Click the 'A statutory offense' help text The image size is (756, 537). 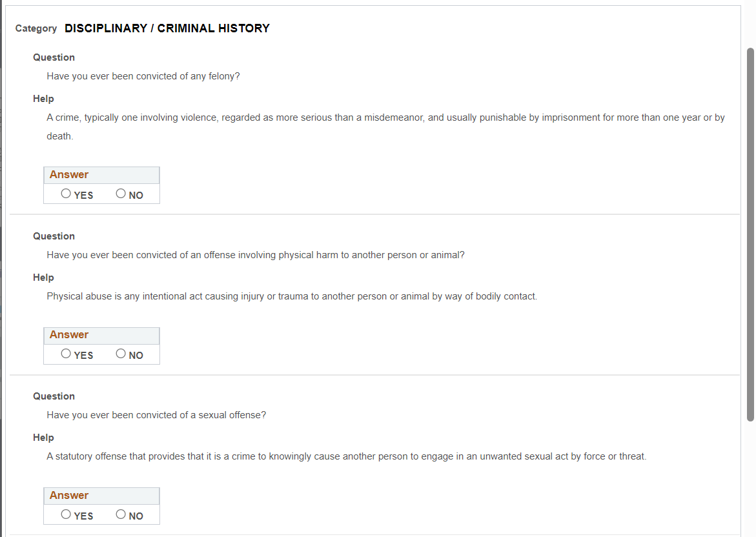346,456
